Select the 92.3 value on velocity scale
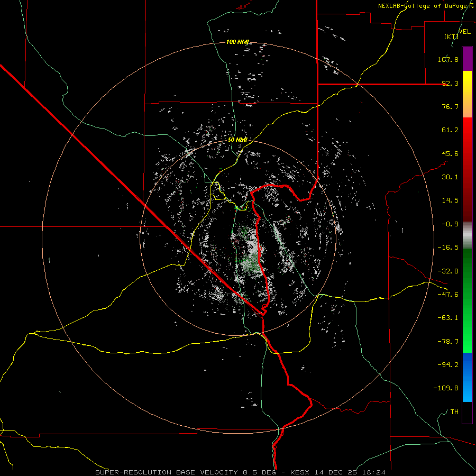 pos(450,83)
